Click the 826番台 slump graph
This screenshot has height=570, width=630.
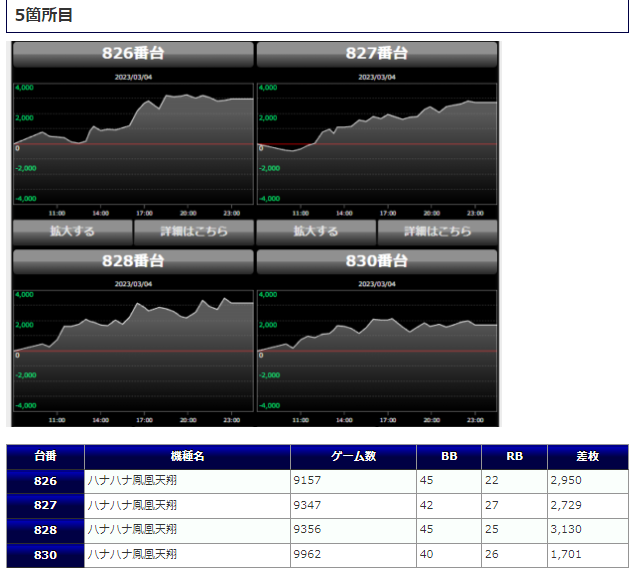(x=133, y=144)
